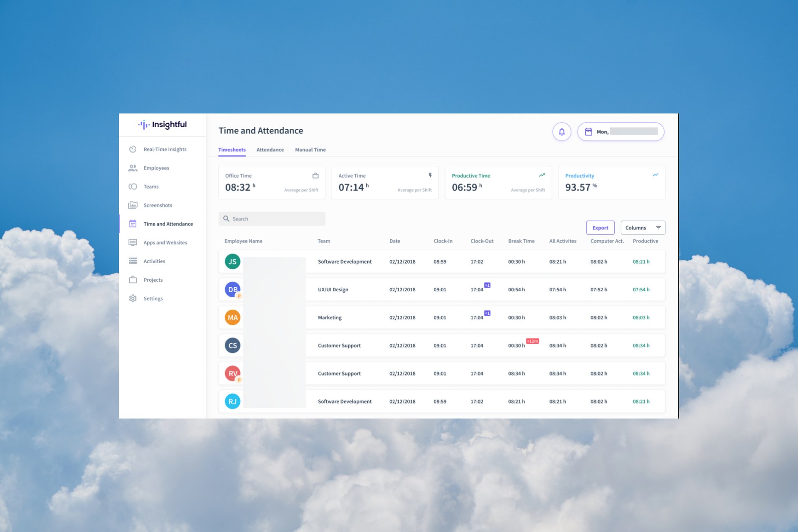Open notifications bell

tap(562, 132)
